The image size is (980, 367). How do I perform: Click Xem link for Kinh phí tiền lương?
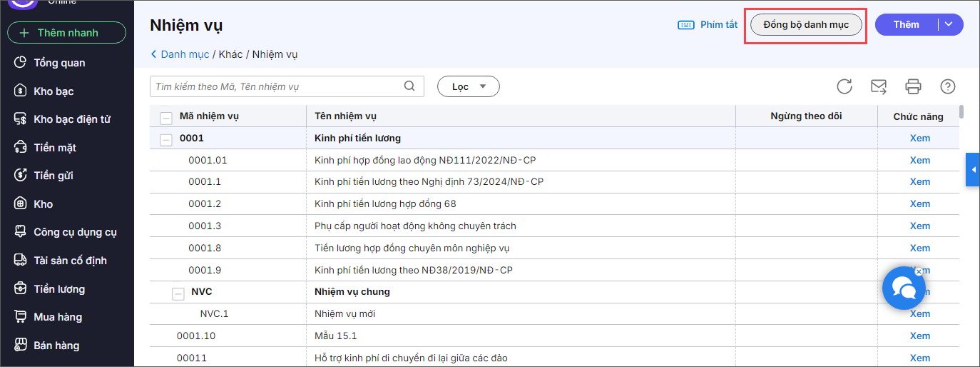point(919,138)
